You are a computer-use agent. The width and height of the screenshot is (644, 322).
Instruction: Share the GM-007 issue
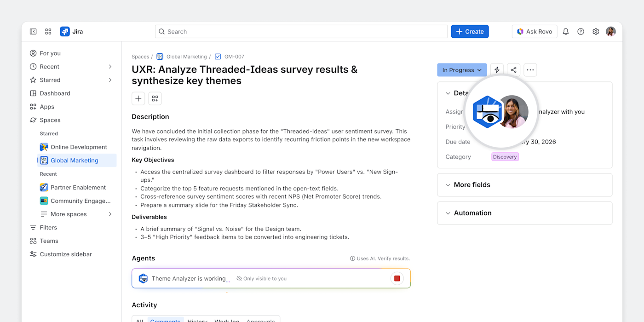[x=513, y=69]
